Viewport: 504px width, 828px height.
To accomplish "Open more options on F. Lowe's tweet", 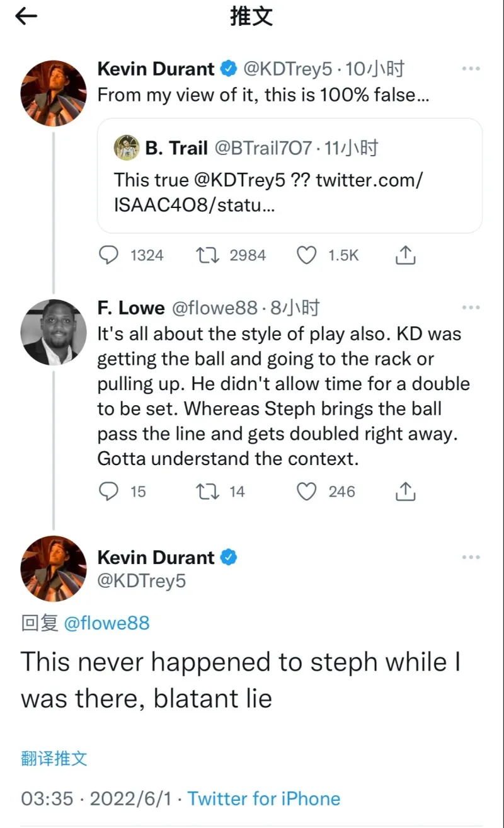I will point(471,308).
